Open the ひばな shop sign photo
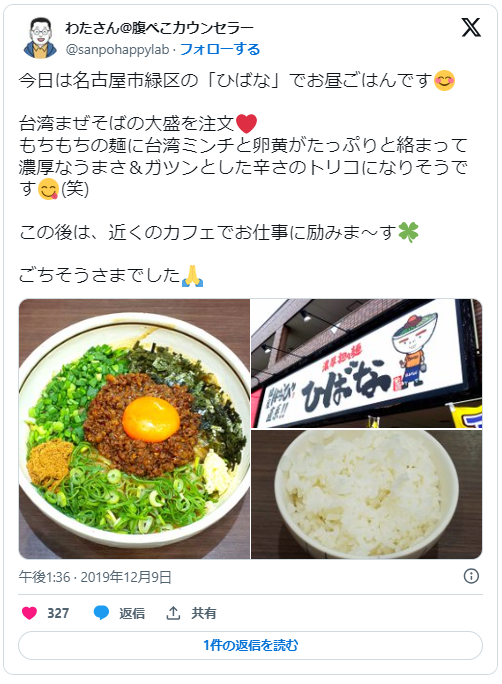Image resolution: width=502 pixels, height=684 pixels. coord(367,363)
